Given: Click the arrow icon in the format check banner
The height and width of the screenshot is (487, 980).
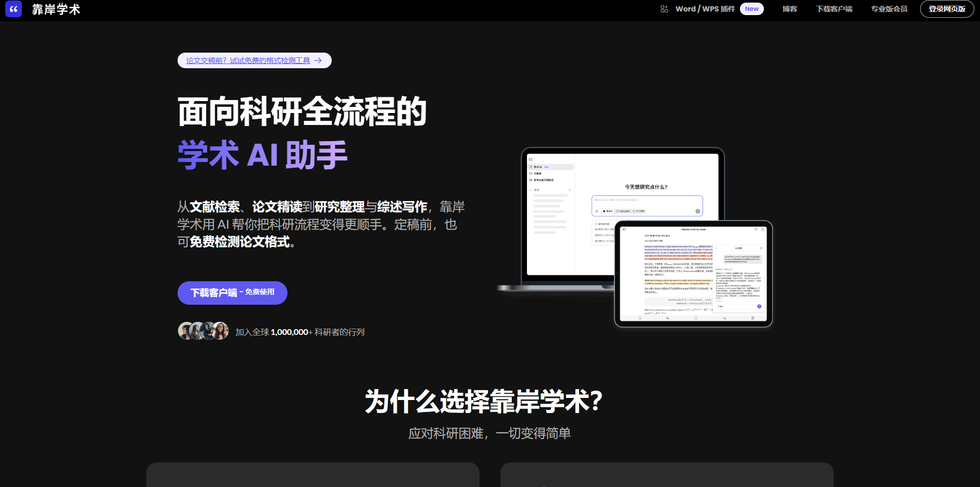Looking at the screenshot, I should click(318, 60).
